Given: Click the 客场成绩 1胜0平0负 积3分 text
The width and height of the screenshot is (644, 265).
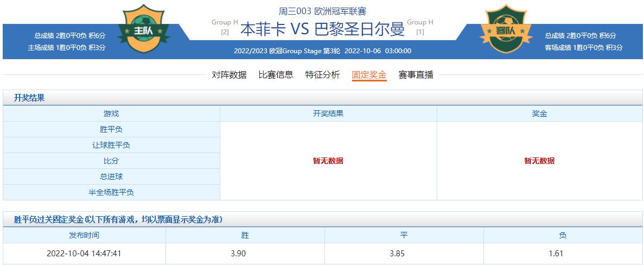Looking at the screenshot, I should [x=584, y=47].
